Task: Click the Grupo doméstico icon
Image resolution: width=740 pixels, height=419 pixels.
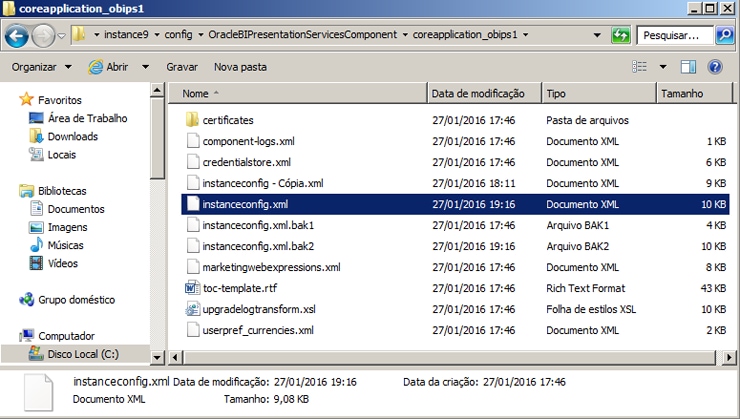Action: pyautogui.click(x=26, y=299)
